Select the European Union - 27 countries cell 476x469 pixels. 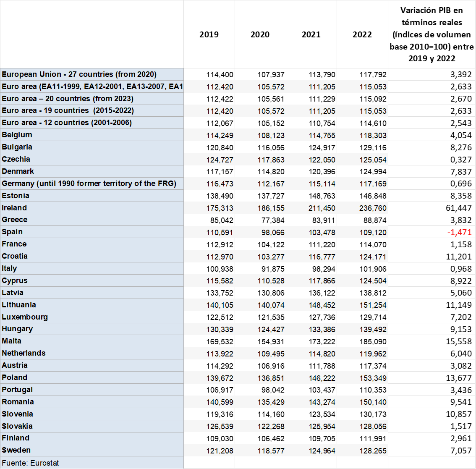(92, 74)
